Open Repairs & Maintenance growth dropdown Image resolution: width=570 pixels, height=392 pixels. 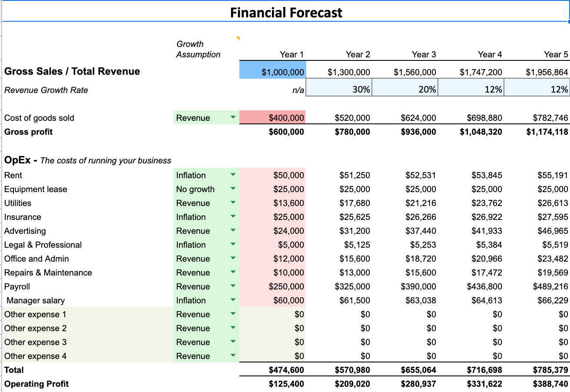(233, 272)
